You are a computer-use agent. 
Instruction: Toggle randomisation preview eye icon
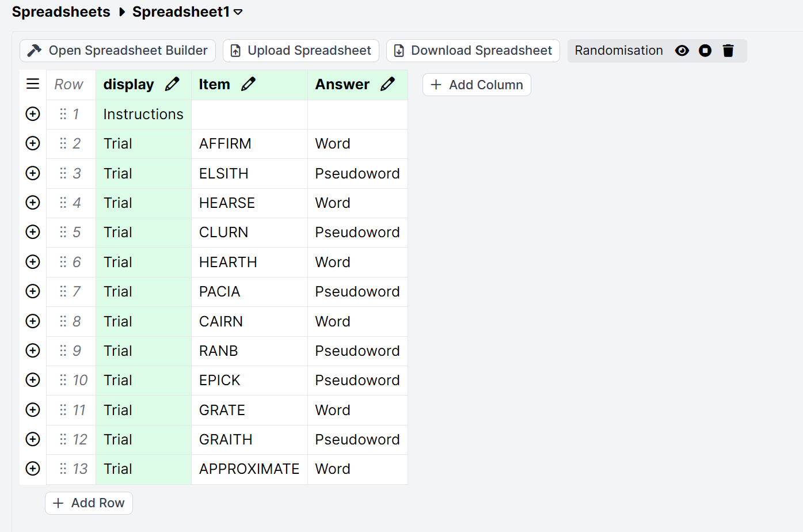tap(682, 51)
